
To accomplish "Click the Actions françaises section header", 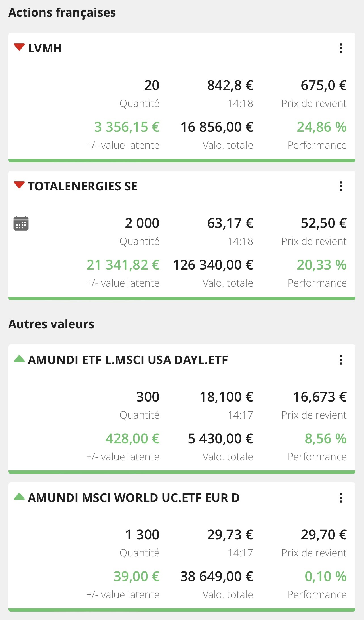I will [62, 13].
